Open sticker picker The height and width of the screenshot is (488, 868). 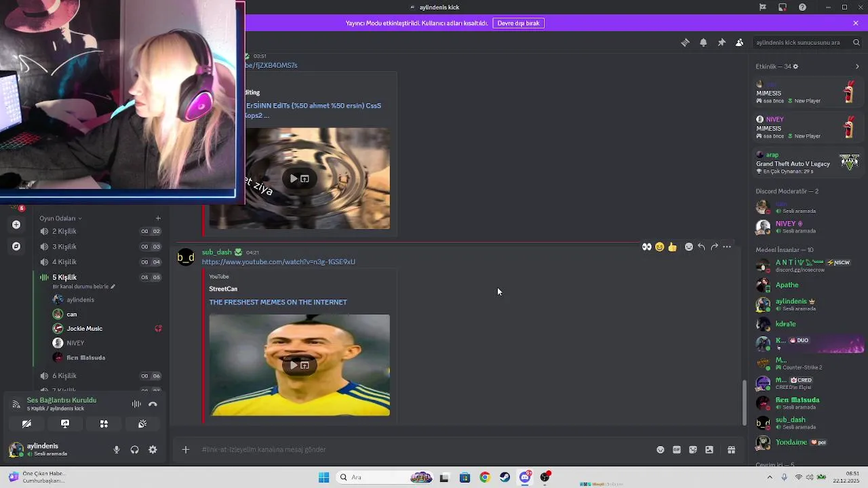click(693, 449)
